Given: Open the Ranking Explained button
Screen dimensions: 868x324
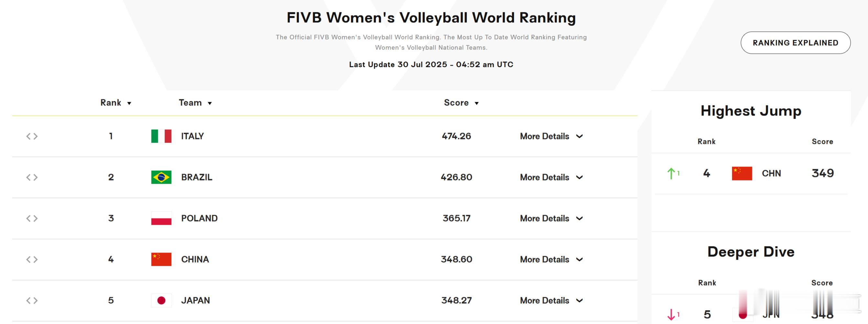Looking at the screenshot, I should pyautogui.click(x=795, y=43).
